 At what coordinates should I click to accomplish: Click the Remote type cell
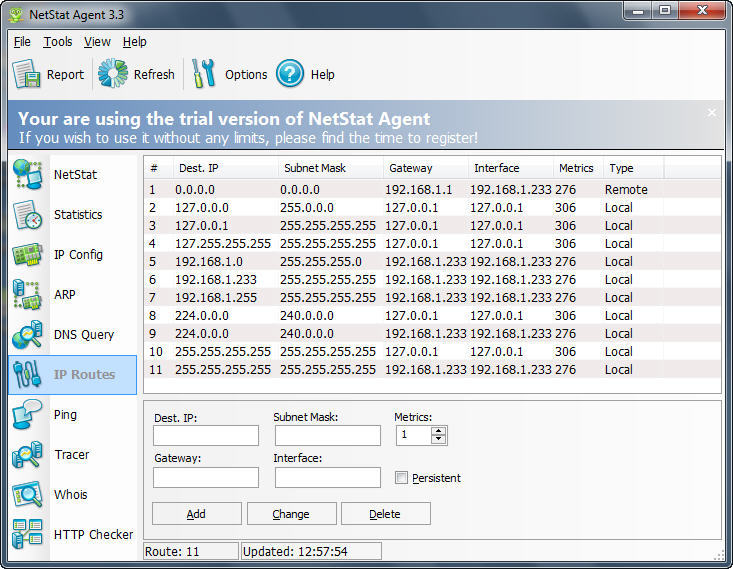pos(626,189)
